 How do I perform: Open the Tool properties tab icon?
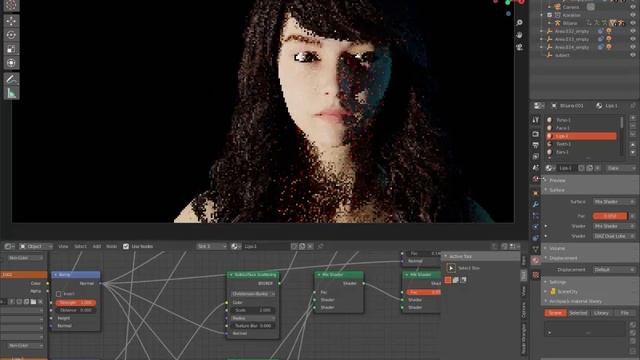tap(536, 120)
